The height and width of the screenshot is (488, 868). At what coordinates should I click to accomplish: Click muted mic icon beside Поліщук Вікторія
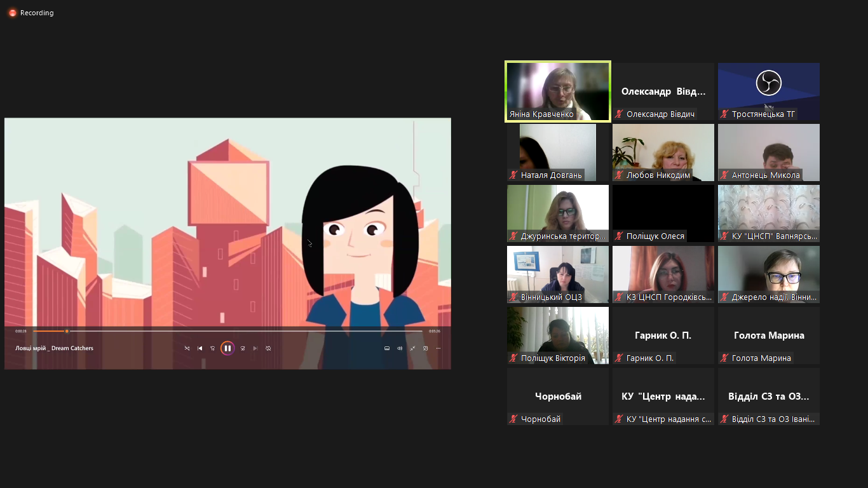513,358
